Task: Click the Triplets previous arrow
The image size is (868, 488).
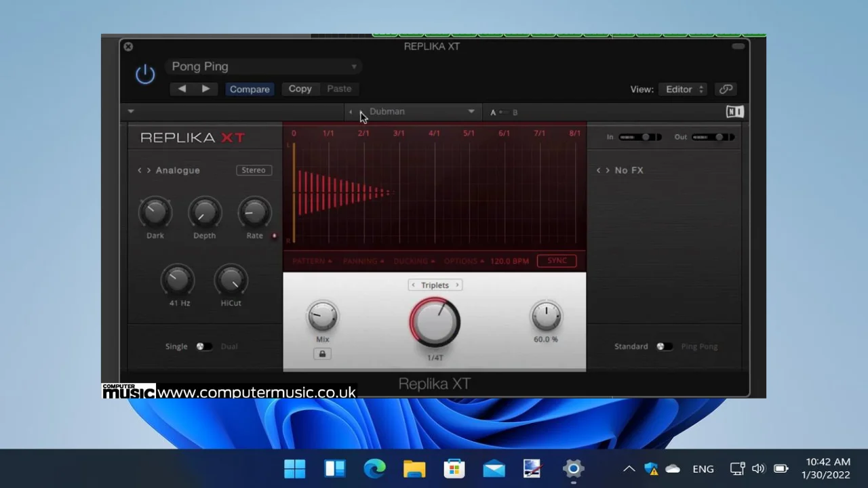Action: click(x=414, y=285)
